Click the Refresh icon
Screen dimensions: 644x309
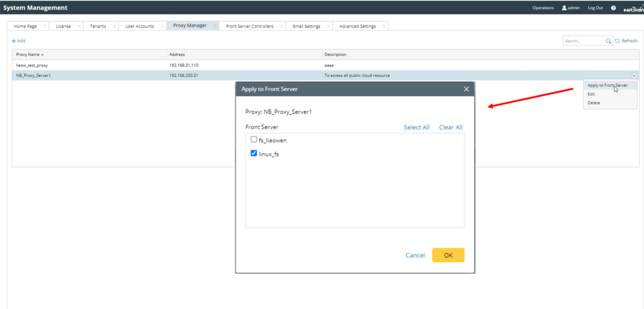617,41
